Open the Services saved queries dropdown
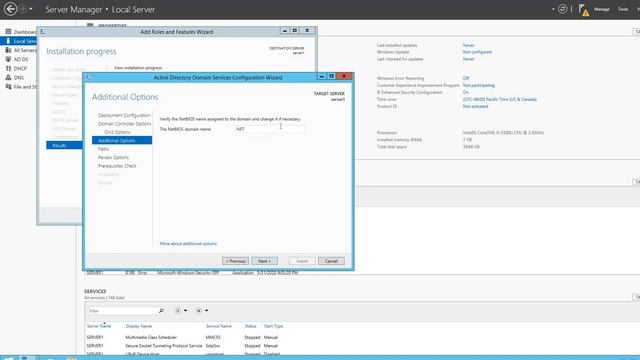Image resolution: width=640 pixels, height=360 pixels. coord(202,311)
